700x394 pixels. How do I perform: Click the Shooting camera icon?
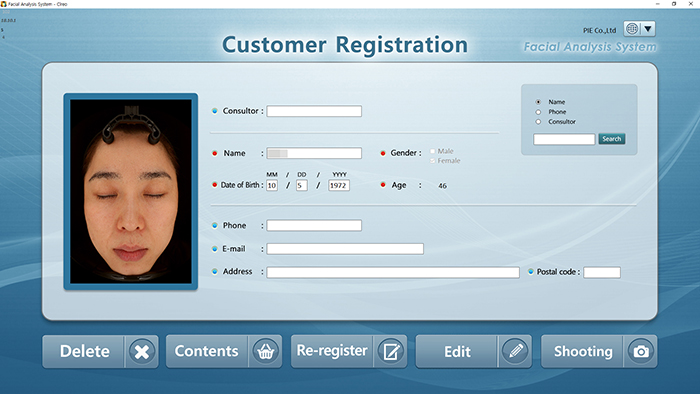pyautogui.click(x=641, y=352)
